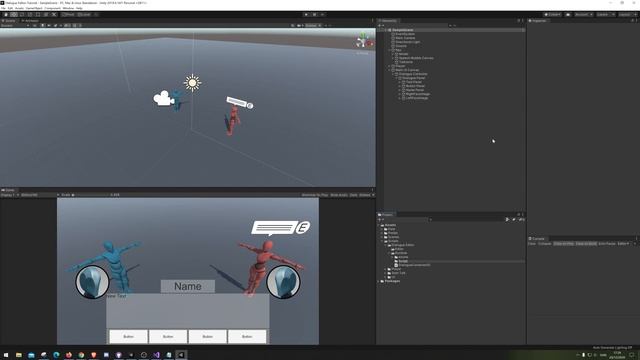Open the Account dropdown
The image size is (640, 360).
tap(583, 14)
